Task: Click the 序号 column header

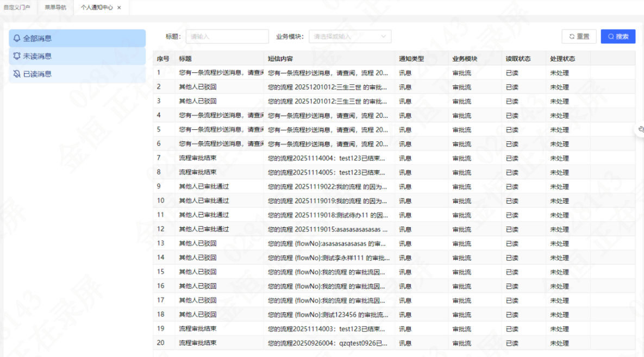Action: 163,59
